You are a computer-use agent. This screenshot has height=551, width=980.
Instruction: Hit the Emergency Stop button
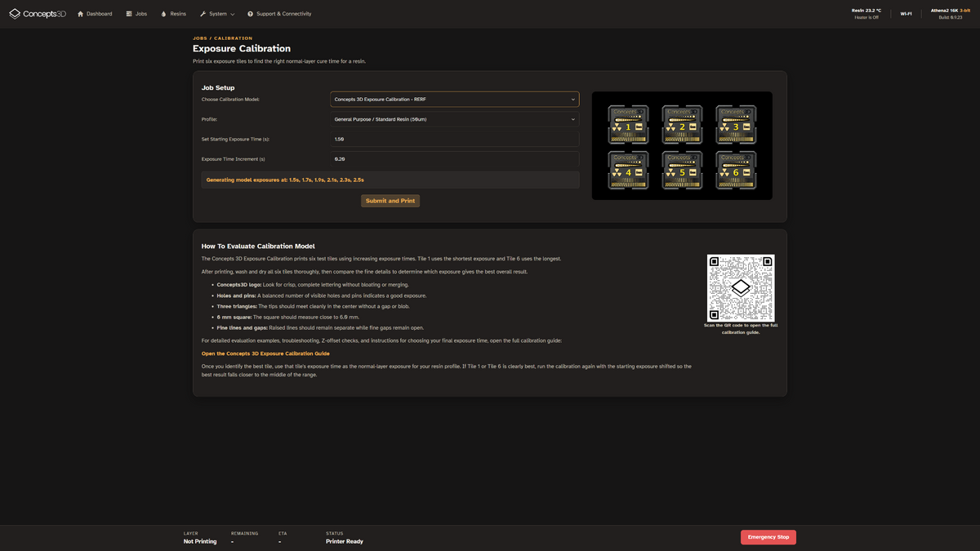(x=768, y=537)
